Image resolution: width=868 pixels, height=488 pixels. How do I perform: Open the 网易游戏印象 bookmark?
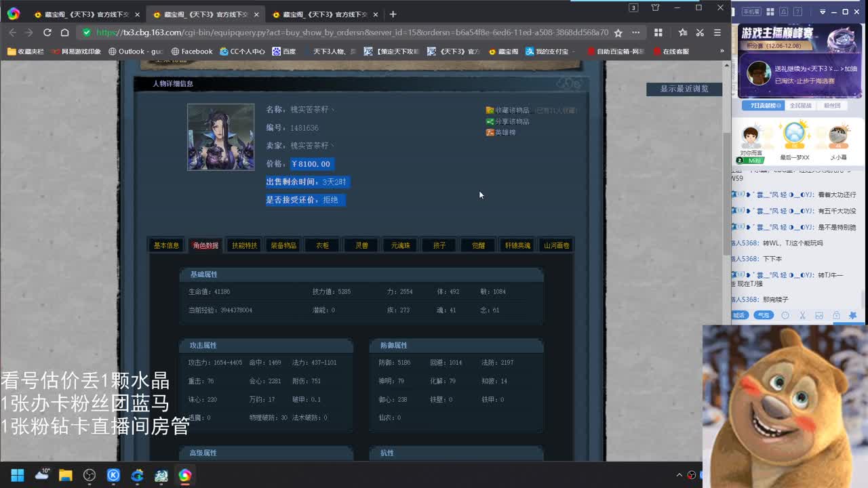[76, 52]
